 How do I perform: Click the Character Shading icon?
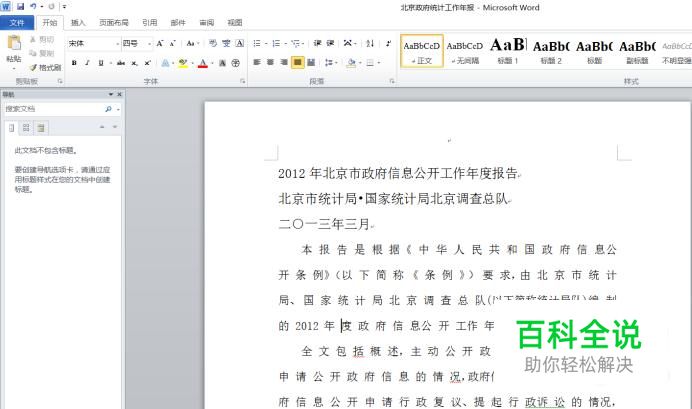[222, 63]
